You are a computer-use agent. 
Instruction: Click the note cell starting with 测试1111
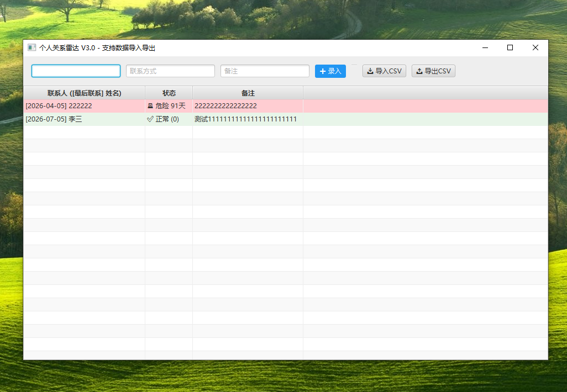pyautogui.click(x=248, y=119)
